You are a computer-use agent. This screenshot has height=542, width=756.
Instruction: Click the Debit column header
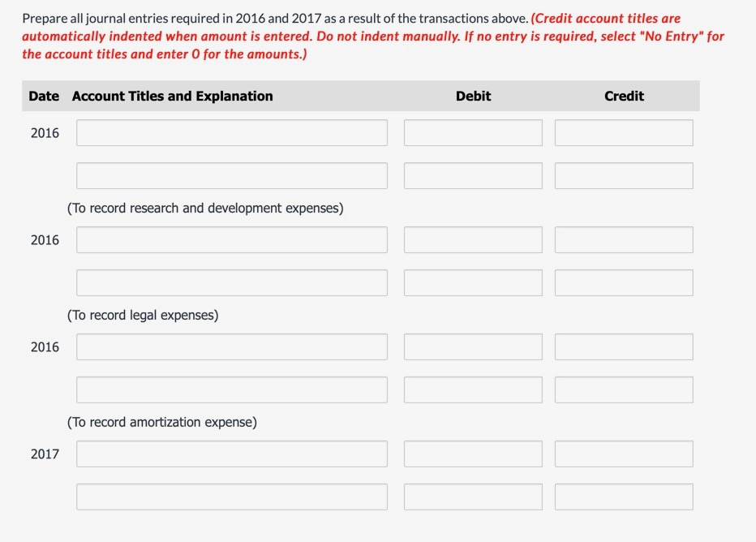point(472,96)
